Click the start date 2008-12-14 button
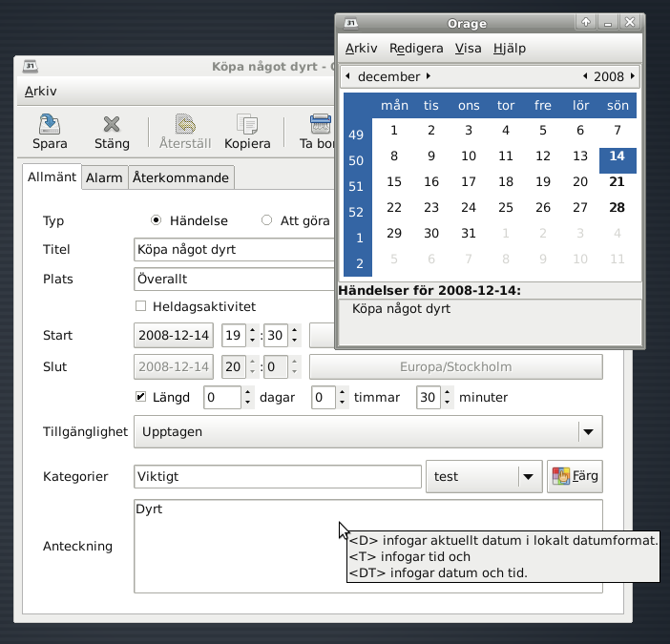 pos(174,335)
